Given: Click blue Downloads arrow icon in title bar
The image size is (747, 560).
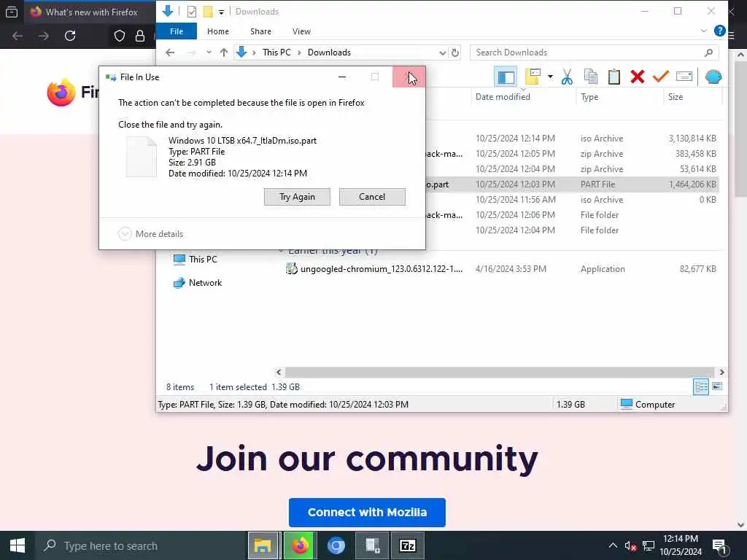Looking at the screenshot, I should click(168, 11).
